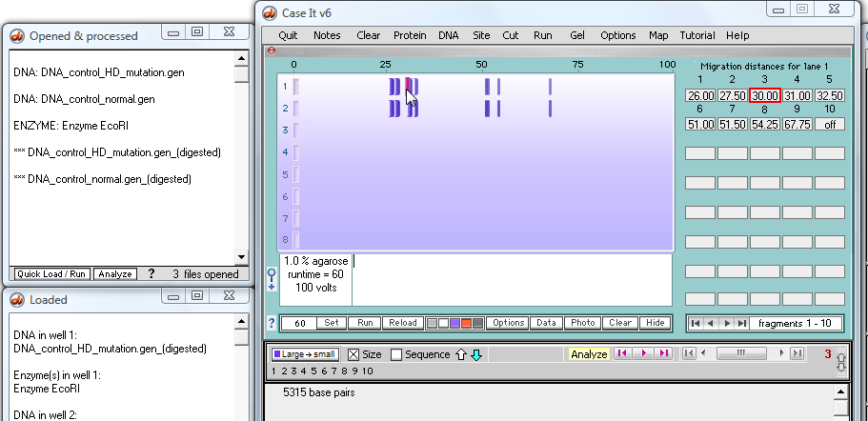Click the white up arrow beside Sequence
Screen dimensions: 868x421
coord(461,354)
